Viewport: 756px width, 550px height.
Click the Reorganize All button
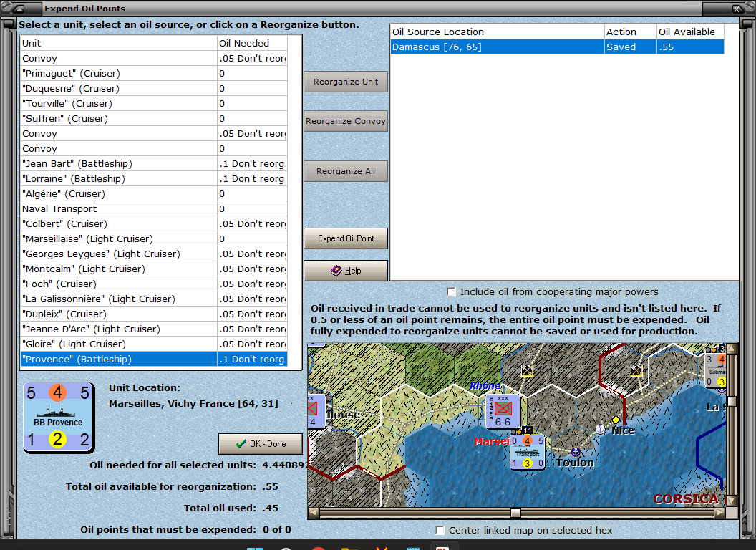pos(346,171)
